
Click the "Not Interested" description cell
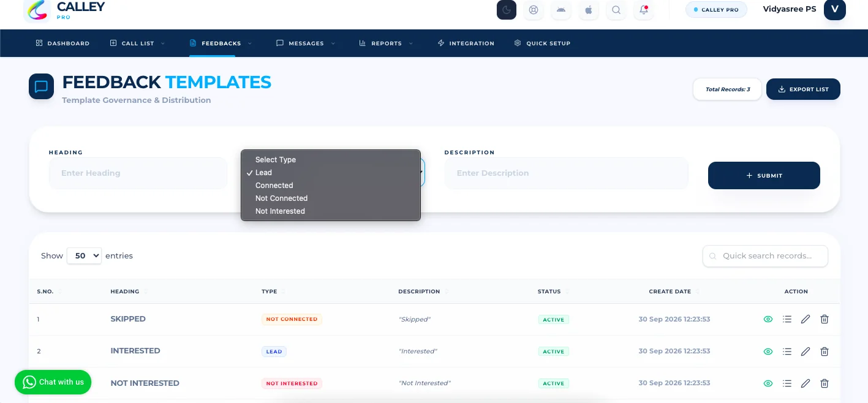coord(425,383)
